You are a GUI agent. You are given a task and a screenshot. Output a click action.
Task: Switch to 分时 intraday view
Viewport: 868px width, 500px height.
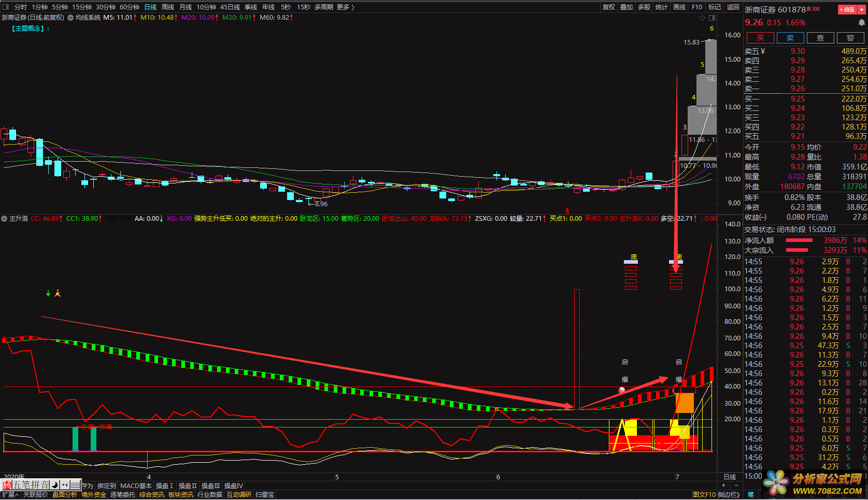point(21,7)
